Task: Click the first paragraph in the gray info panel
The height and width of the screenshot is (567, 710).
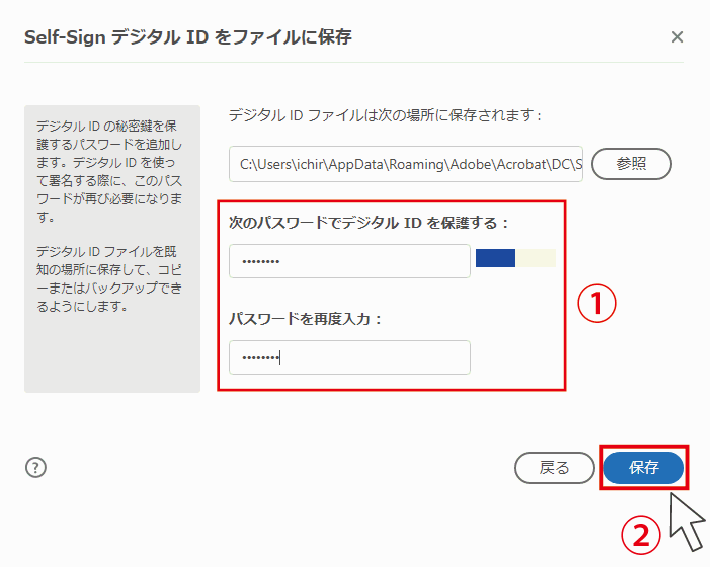Action: pos(109,171)
